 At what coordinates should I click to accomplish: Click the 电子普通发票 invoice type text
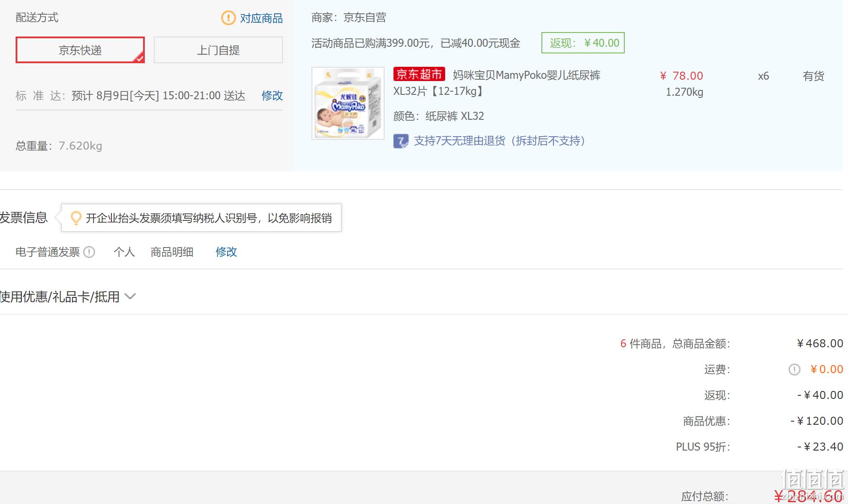[x=48, y=252]
